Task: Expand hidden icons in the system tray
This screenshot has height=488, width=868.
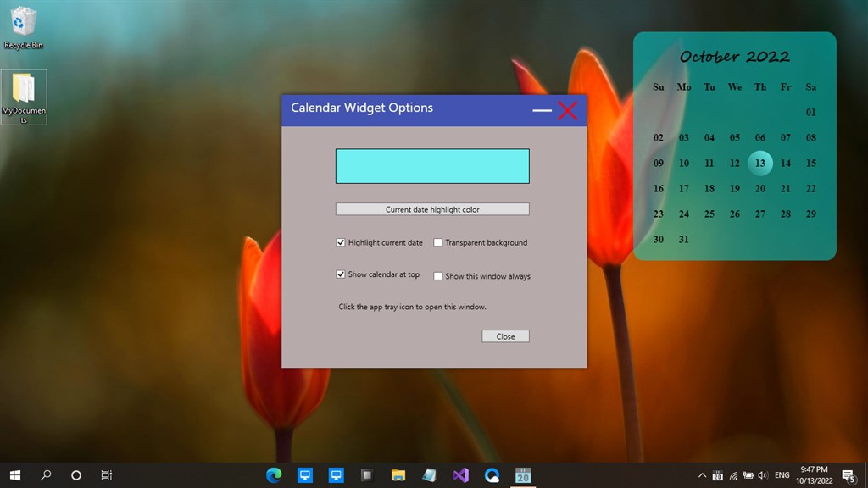Action: (702, 474)
